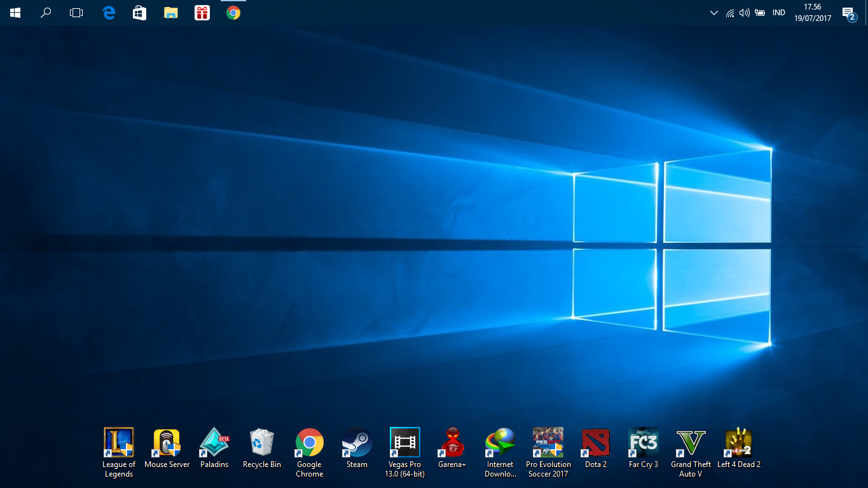Screen dimensions: 868x488
Task: Open Microsoft Edge from the taskbar
Action: tap(108, 12)
